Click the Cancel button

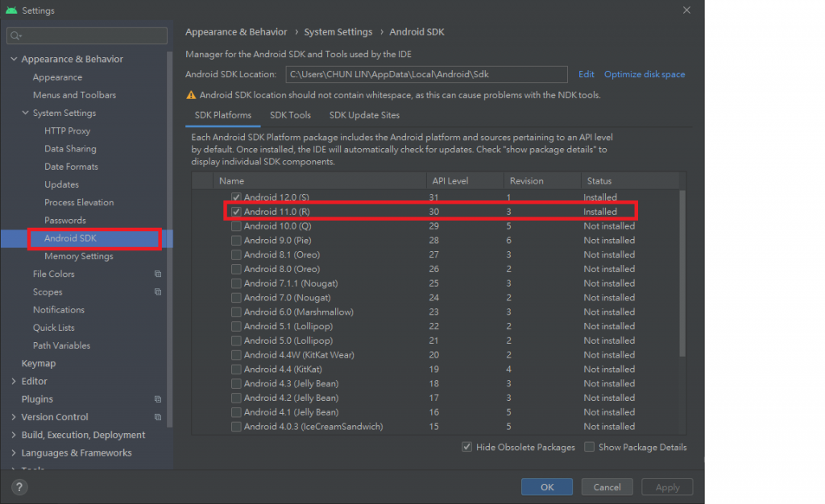pyautogui.click(x=607, y=487)
